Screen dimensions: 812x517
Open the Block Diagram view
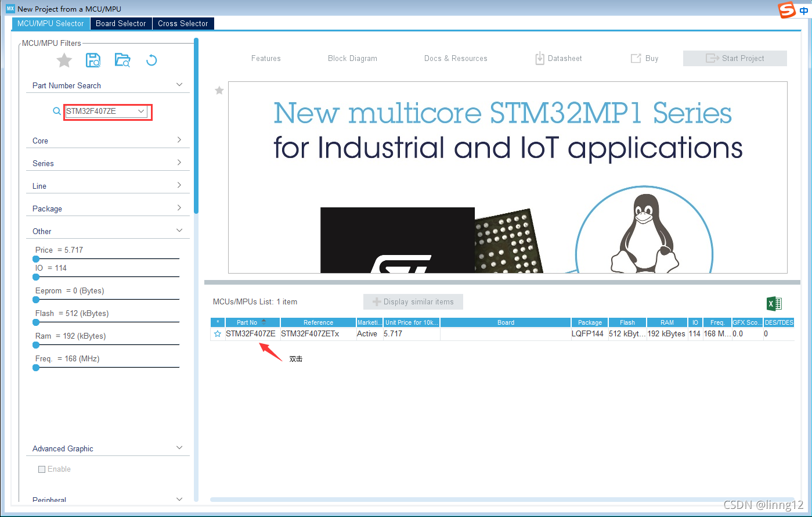(352, 58)
